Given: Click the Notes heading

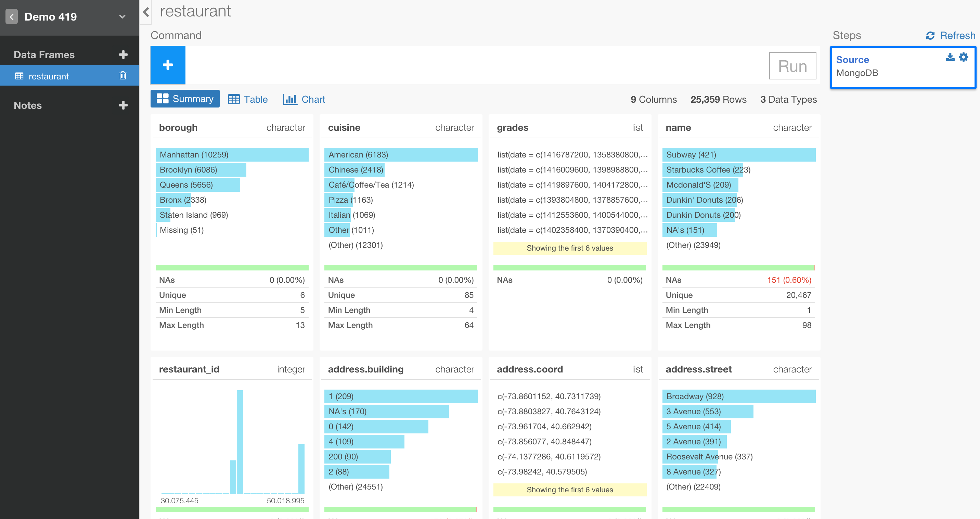Looking at the screenshot, I should click(28, 105).
